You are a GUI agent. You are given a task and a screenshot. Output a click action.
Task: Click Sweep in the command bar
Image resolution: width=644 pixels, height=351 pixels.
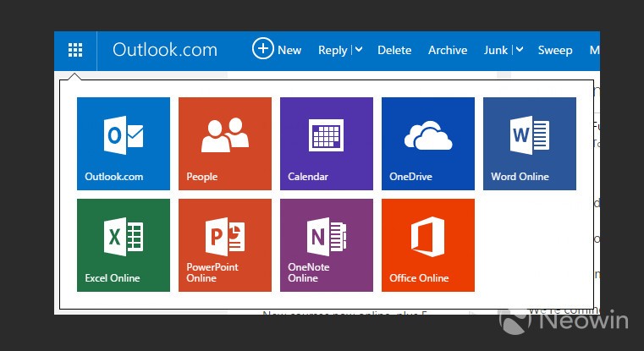point(555,50)
